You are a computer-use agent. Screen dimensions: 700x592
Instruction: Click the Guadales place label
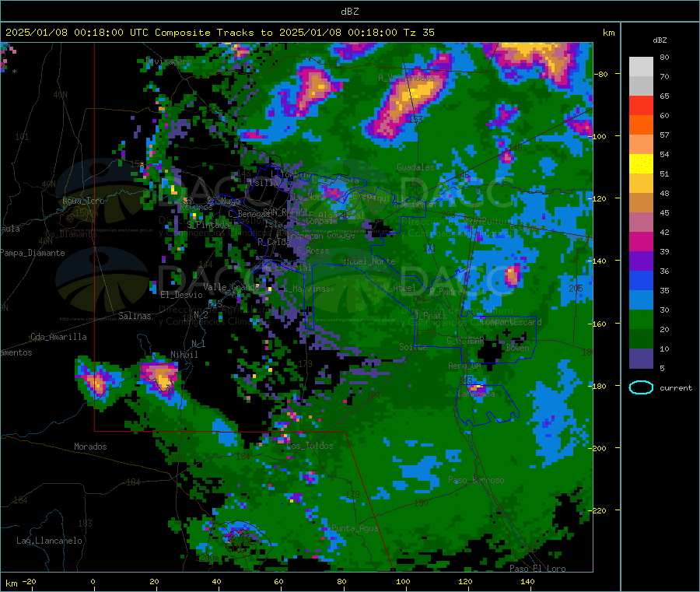tap(415, 167)
